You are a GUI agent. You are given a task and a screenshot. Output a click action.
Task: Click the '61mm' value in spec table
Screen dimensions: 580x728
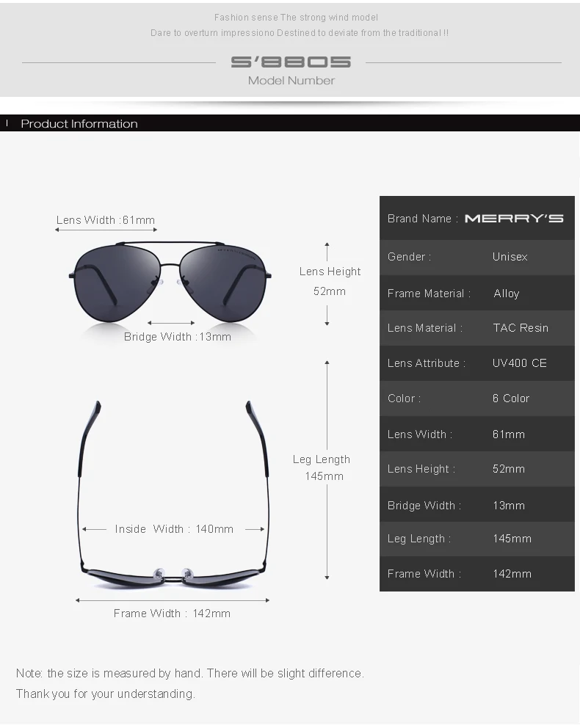tap(509, 434)
